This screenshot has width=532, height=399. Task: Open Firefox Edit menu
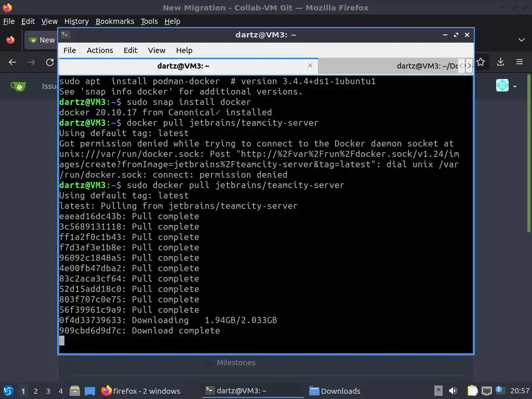click(28, 21)
